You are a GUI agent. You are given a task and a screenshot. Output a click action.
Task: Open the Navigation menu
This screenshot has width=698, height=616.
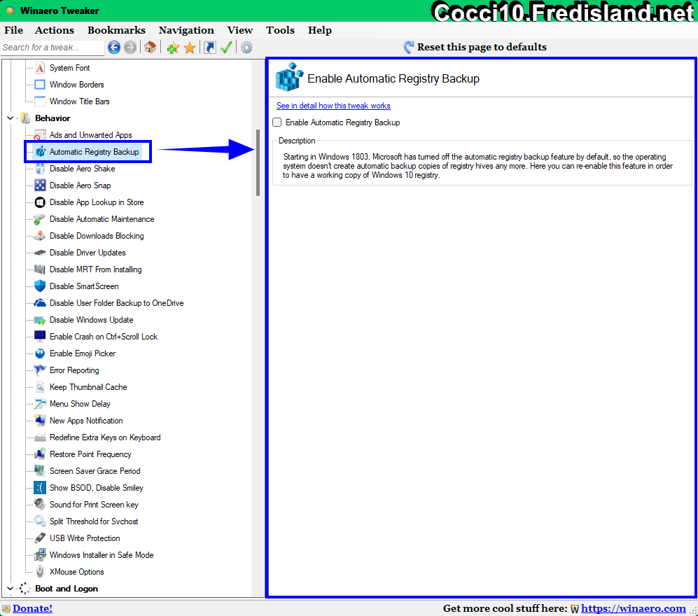pyautogui.click(x=186, y=30)
